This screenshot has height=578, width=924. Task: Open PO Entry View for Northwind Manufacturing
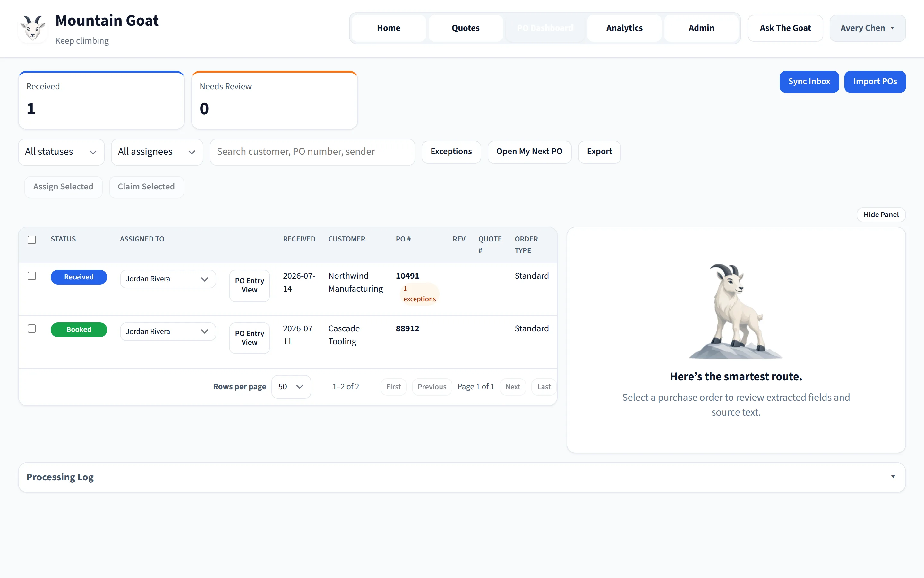click(249, 285)
